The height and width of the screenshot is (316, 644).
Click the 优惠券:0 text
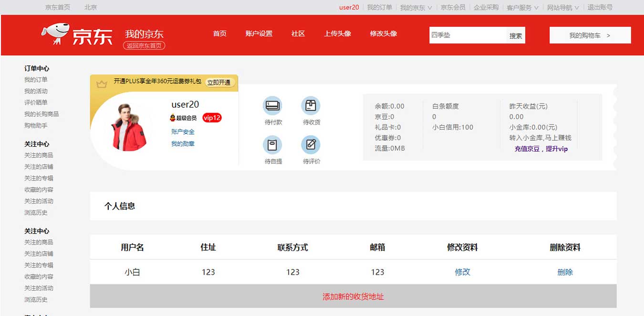coord(388,138)
